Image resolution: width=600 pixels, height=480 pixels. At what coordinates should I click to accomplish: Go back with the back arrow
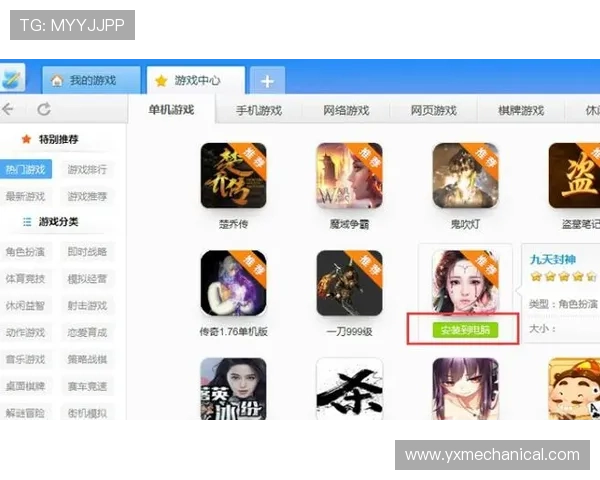[x=8, y=109]
